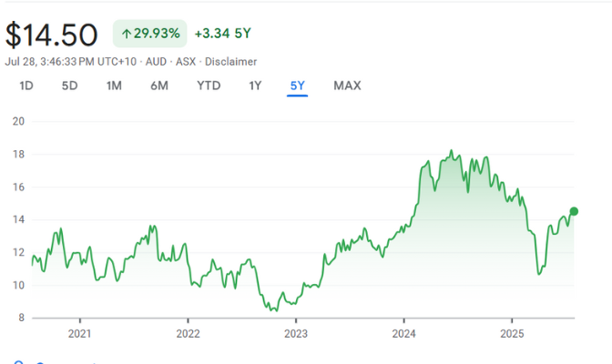Screen dimensions: 612x364
Task: Select the 5D time range tab
Action: coord(69,86)
